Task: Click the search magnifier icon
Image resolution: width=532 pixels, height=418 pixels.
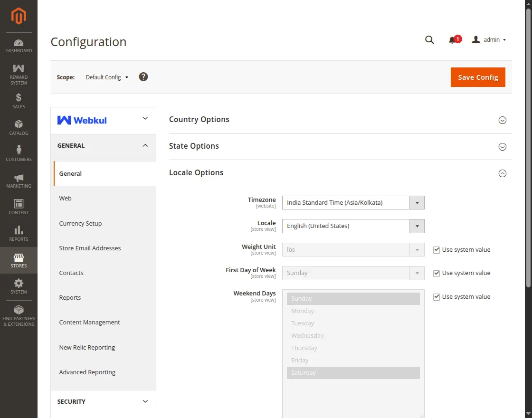Action: pos(429,40)
